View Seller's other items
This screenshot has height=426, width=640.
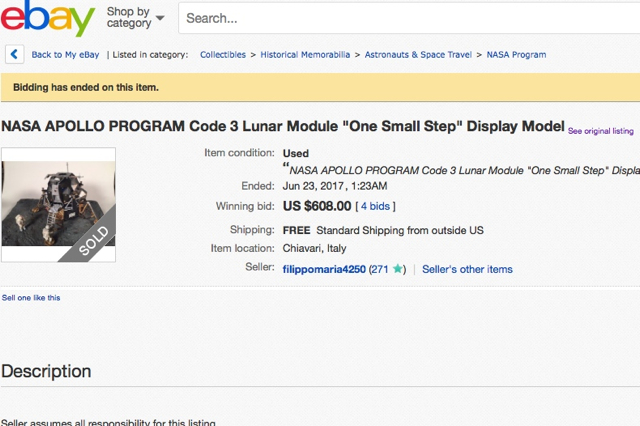[x=467, y=269]
